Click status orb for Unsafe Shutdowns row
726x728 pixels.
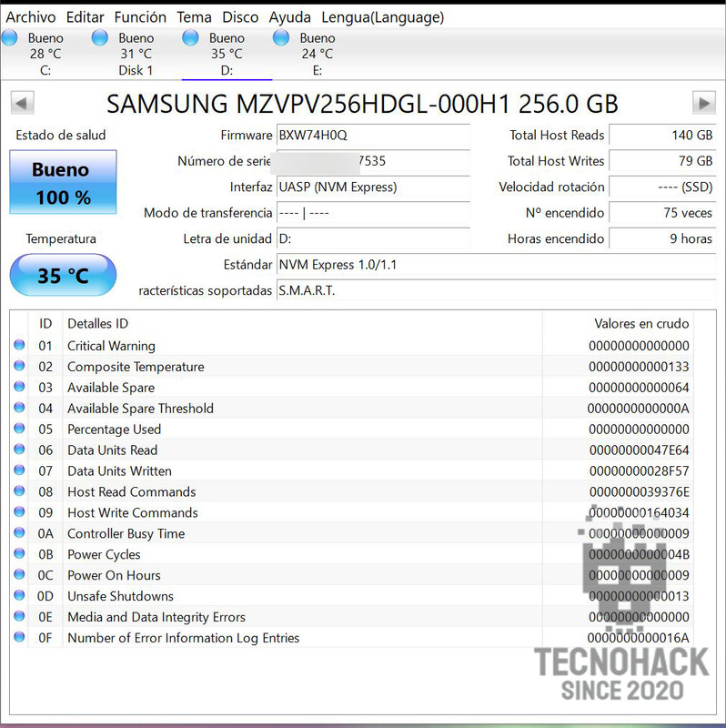pyautogui.click(x=19, y=595)
